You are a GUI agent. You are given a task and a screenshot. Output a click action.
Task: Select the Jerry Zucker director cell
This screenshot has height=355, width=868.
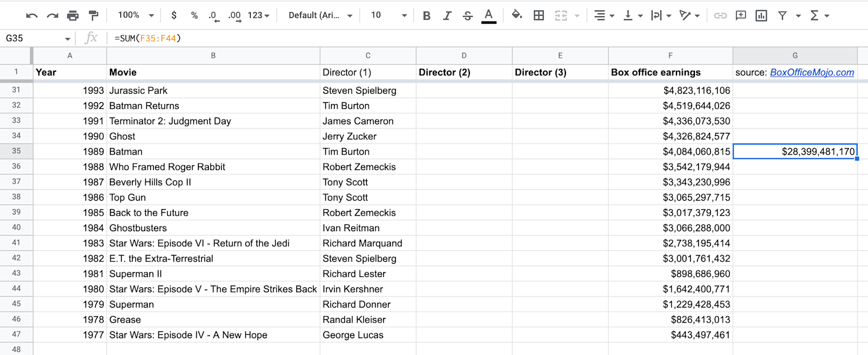point(368,136)
